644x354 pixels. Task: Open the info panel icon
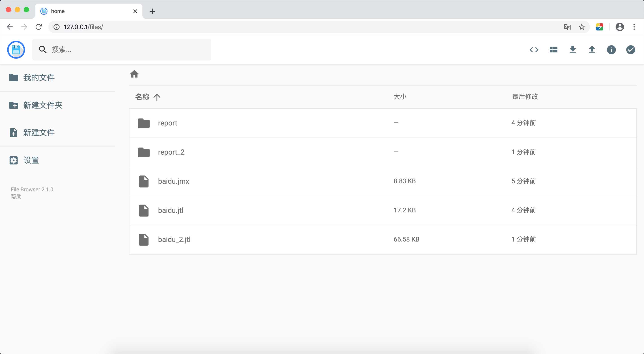[x=611, y=50]
